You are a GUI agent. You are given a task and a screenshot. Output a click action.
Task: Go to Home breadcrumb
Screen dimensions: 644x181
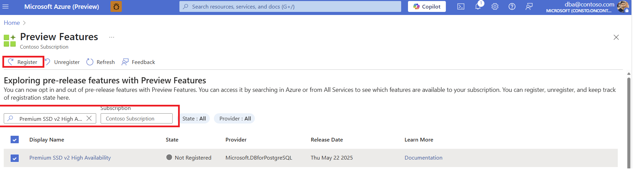[x=12, y=23]
